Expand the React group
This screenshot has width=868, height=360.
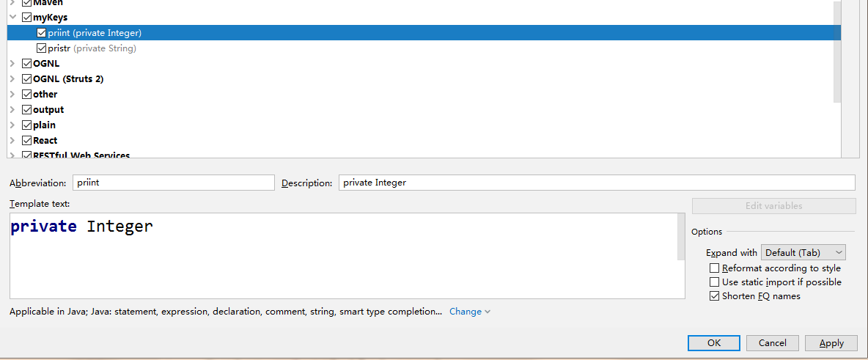click(x=12, y=141)
